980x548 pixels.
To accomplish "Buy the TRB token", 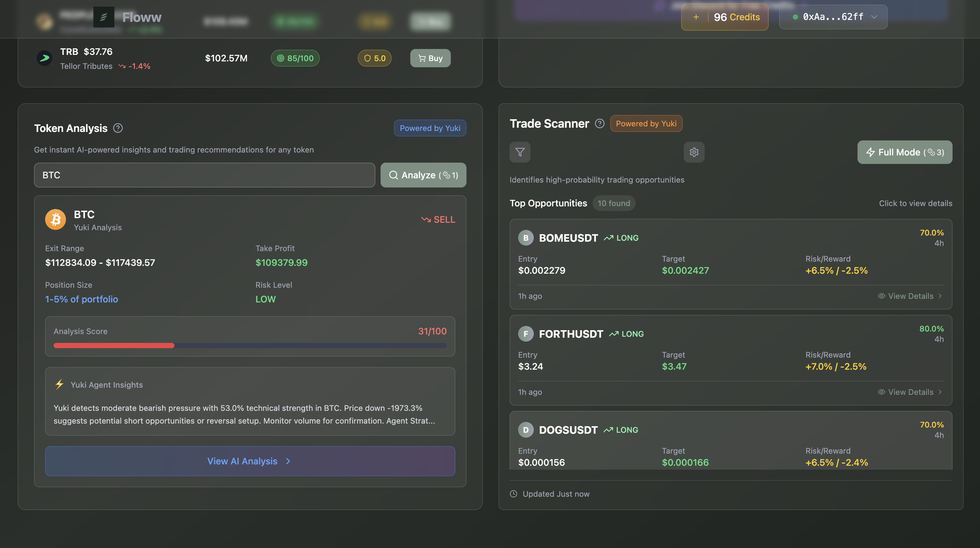I will [x=430, y=58].
